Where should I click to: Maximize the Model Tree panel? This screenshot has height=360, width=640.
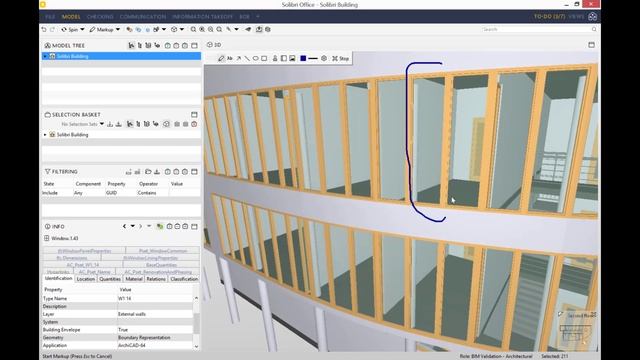pos(194,45)
